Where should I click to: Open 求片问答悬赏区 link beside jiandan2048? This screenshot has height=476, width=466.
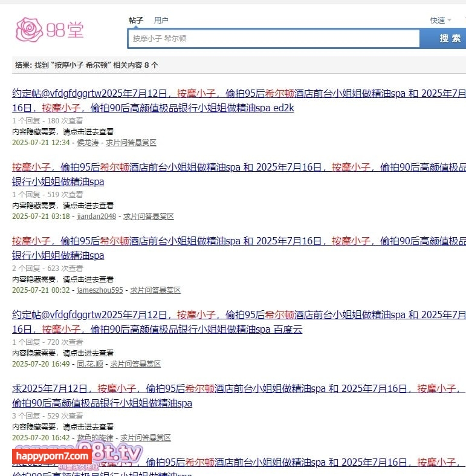pyautogui.click(x=149, y=217)
